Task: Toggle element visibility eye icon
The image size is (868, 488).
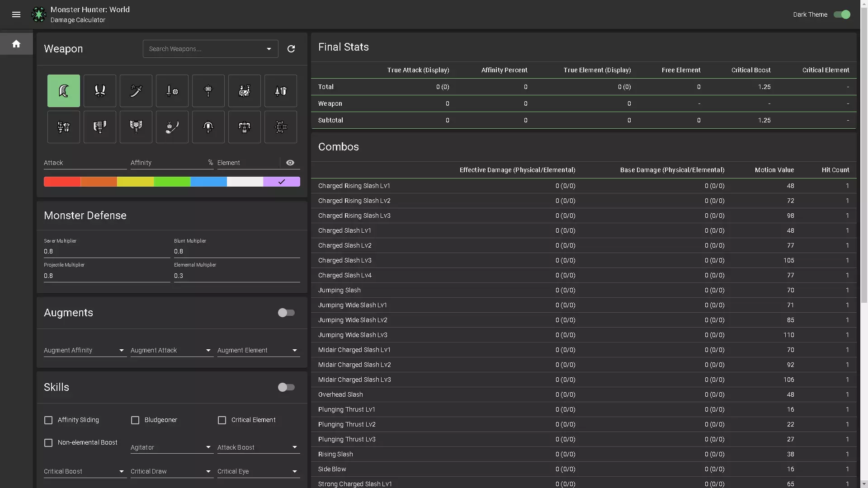Action: [x=290, y=163]
